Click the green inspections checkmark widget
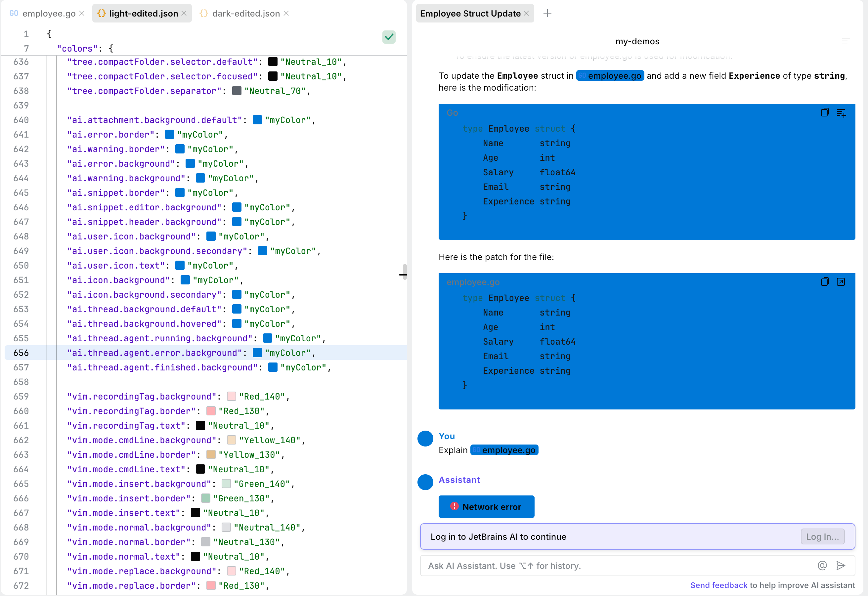Viewport: 868px width, 596px height. tap(389, 37)
